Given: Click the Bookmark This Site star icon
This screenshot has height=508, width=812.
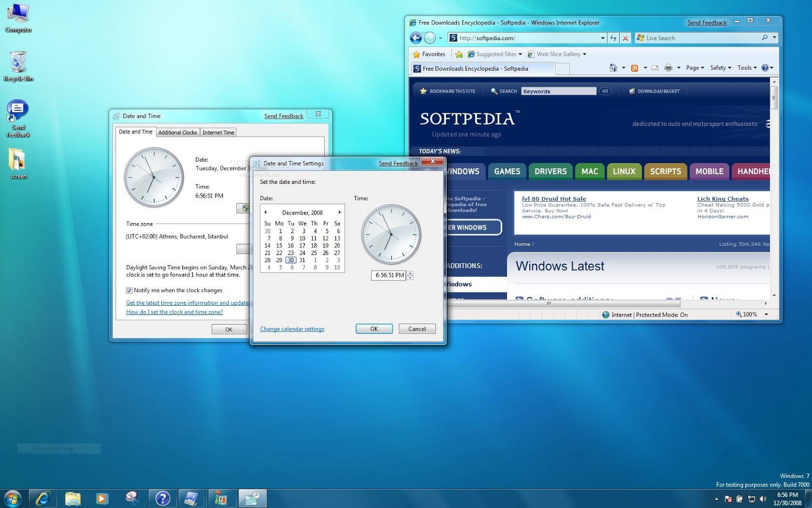Looking at the screenshot, I should click(x=423, y=91).
